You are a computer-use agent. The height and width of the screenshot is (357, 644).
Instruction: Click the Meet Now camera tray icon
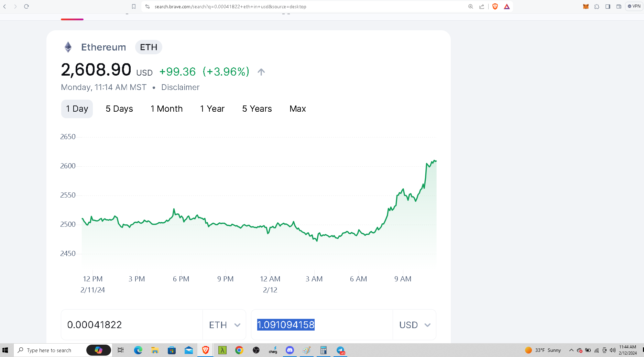(604, 350)
